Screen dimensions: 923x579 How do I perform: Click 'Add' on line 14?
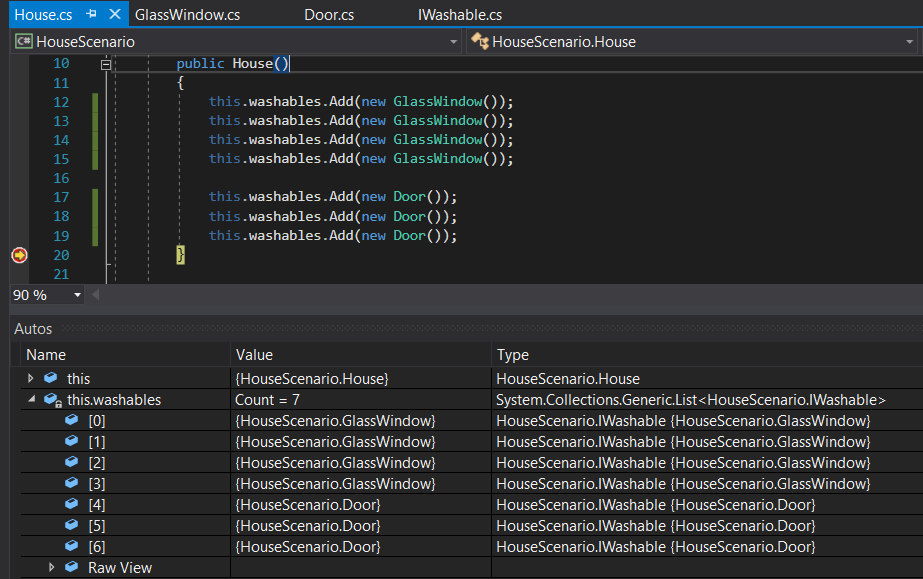click(341, 139)
